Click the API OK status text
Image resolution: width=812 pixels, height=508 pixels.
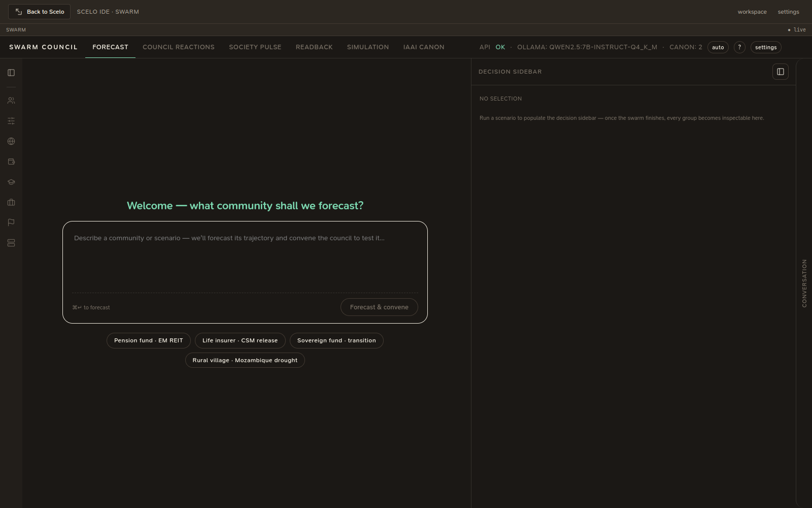tap(492, 47)
